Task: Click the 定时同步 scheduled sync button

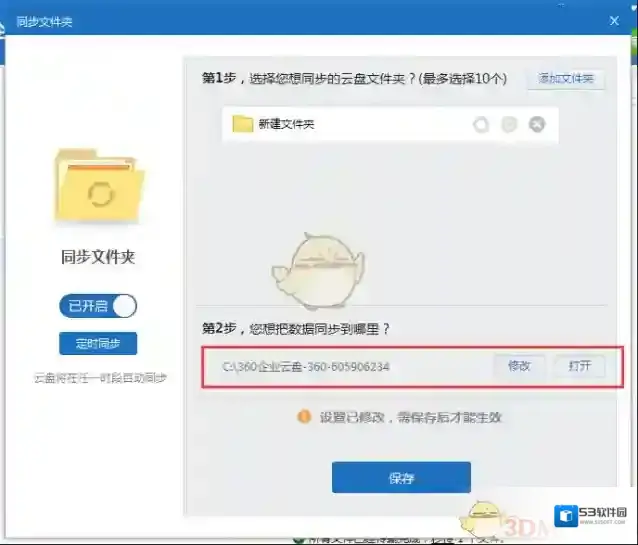Action: 98,344
